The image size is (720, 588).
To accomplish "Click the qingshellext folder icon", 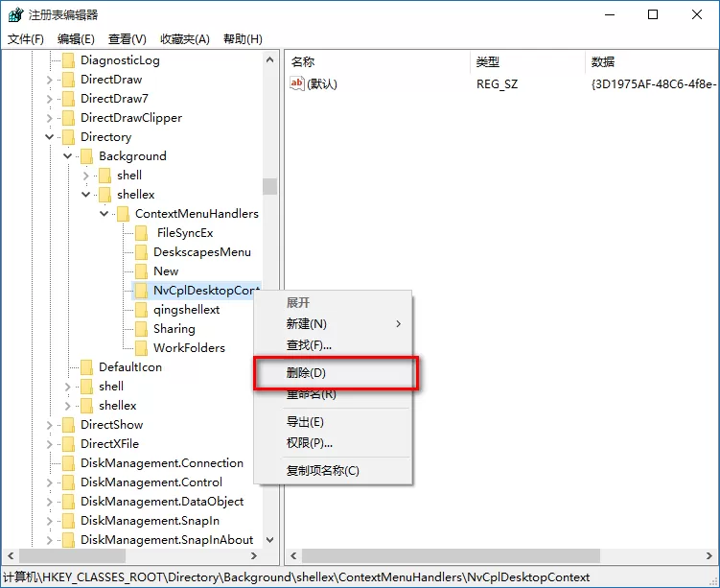I will 142,310.
